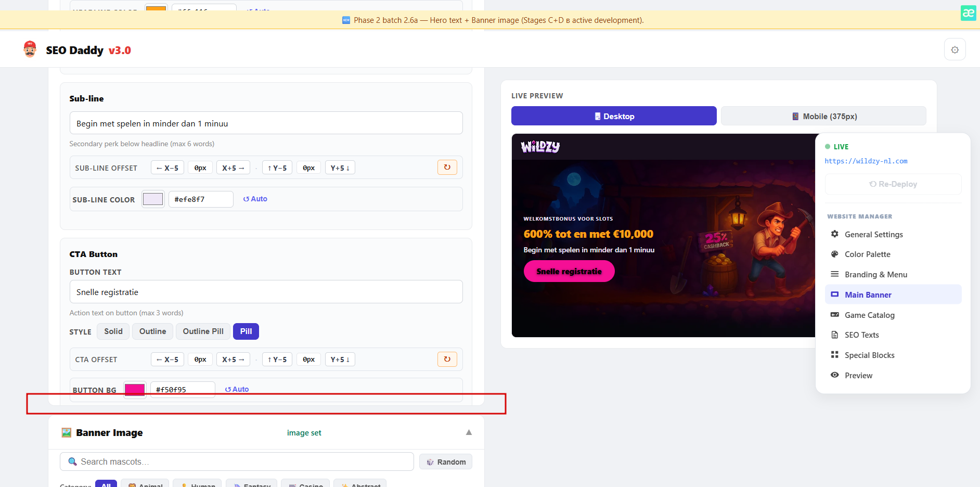Open the Button BG pink color swatch
This screenshot has width=980, height=487.
coord(135,389)
